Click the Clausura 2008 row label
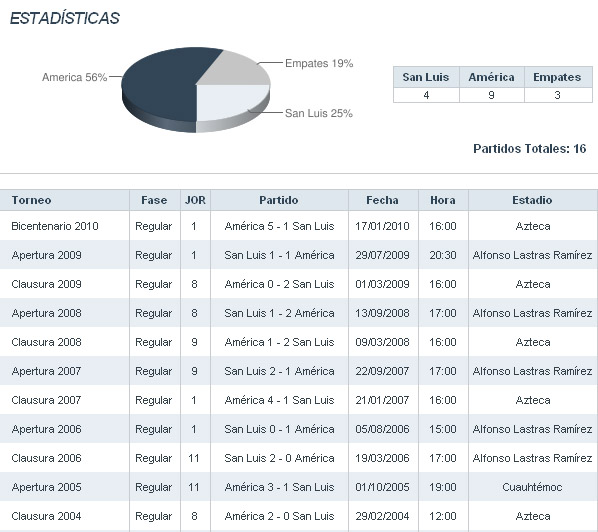Viewport: 598px width, 532px height. point(47,342)
